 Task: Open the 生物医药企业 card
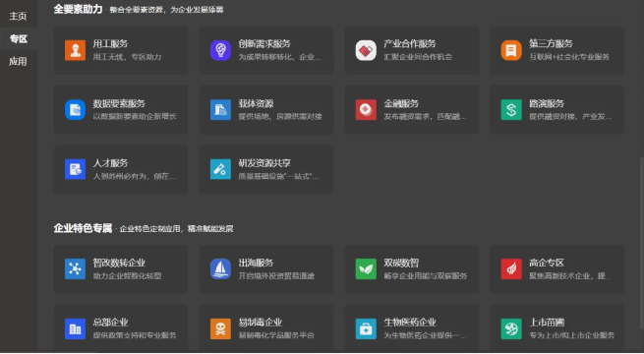(x=412, y=328)
